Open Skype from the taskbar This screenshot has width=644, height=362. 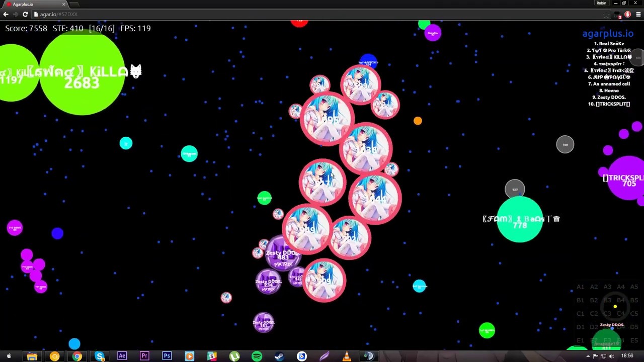pos(100,356)
